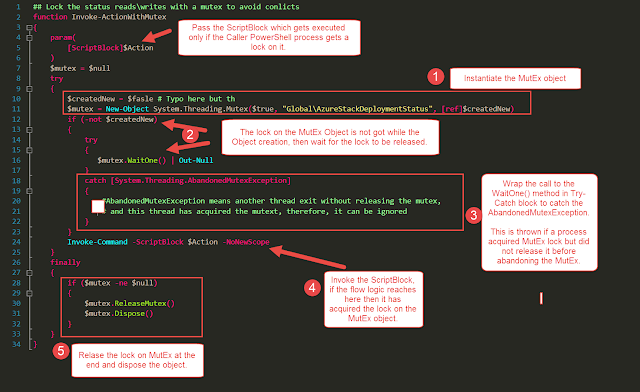Screen dimensions: 640x392
Task: Click the -ScriptBlock parameter on line 24
Action: [158, 242]
